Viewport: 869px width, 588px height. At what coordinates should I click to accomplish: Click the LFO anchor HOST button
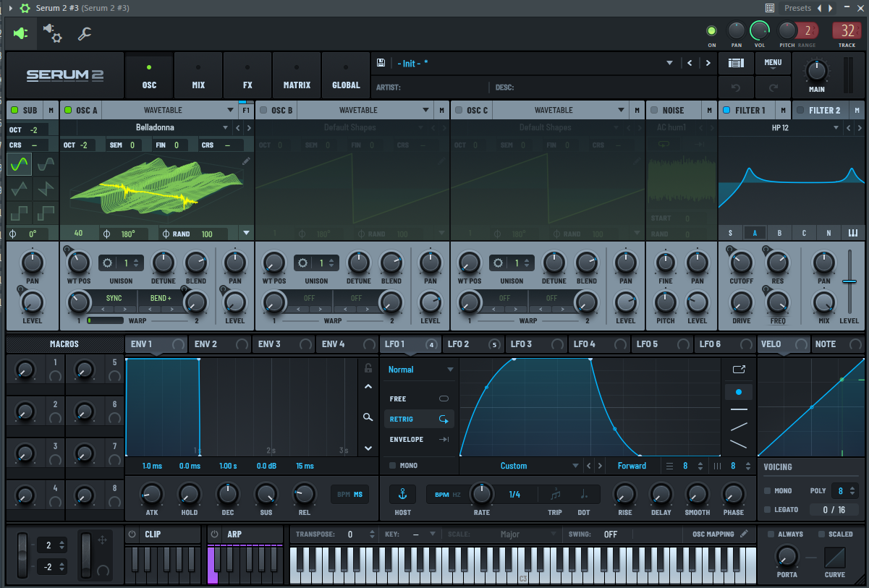(x=403, y=494)
